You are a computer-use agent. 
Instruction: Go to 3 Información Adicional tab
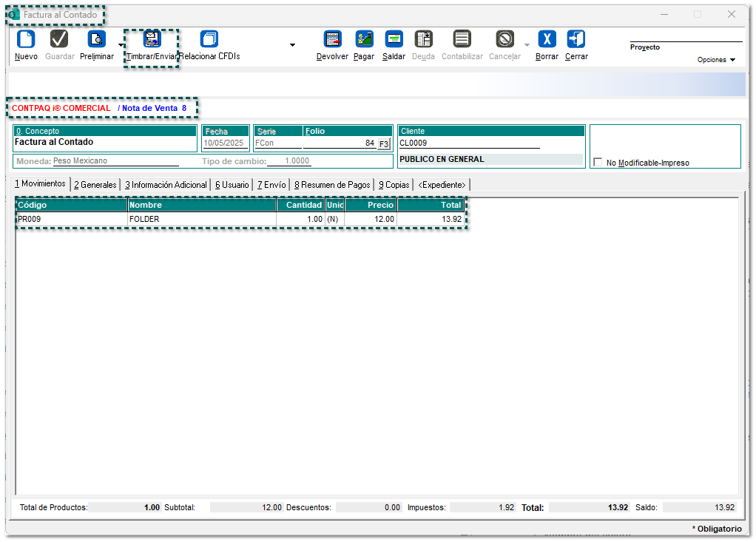point(166,185)
